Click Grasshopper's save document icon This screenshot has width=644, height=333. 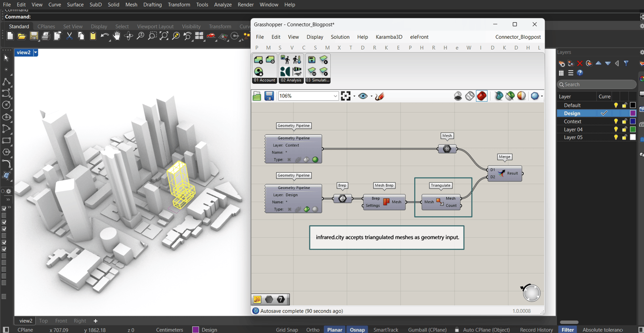pyautogui.click(x=269, y=96)
